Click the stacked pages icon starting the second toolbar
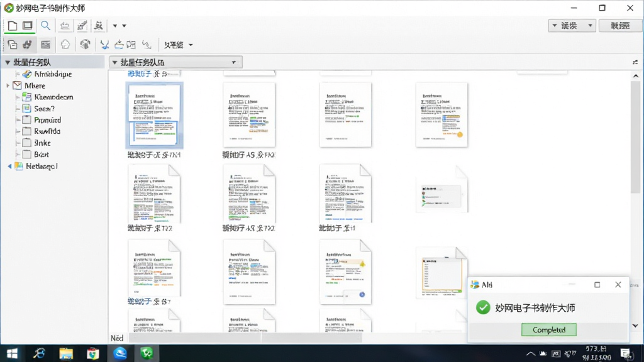644x362 pixels. (x=13, y=45)
